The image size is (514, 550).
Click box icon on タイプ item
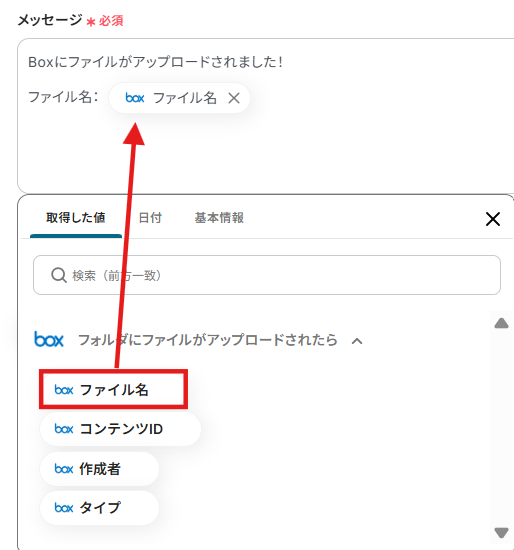click(x=64, y=508)
